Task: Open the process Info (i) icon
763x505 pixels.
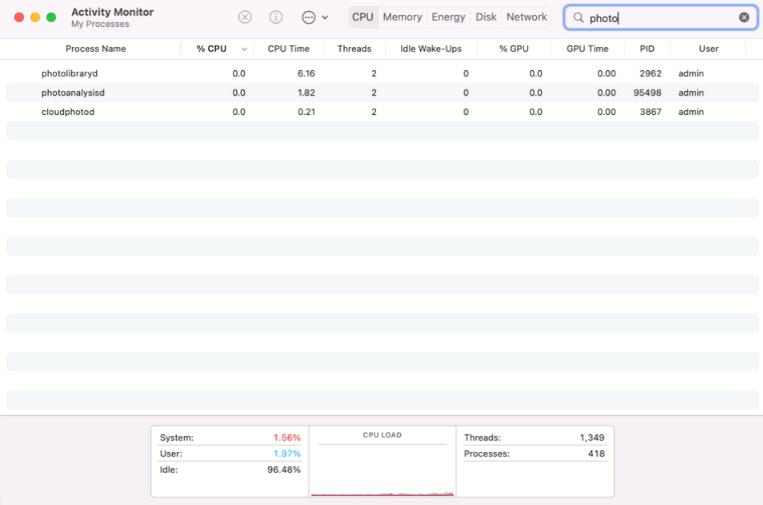Action: coord(276,18)
